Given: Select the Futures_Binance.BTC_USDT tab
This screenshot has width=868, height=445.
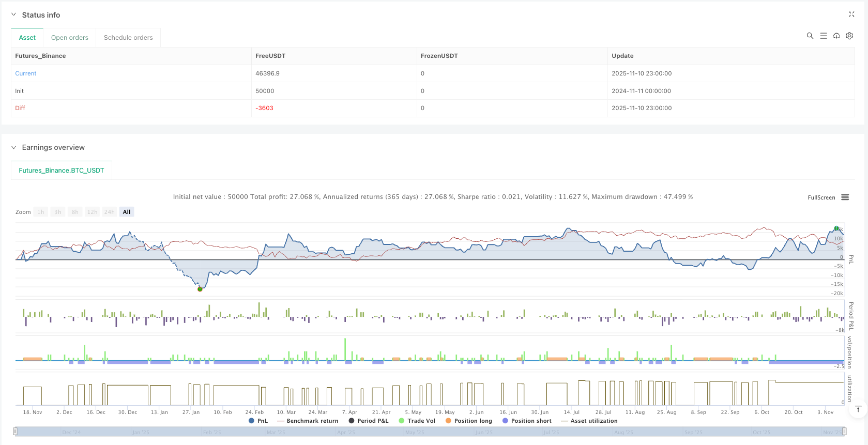Looking at the screenshot, I should click(62, 171).
